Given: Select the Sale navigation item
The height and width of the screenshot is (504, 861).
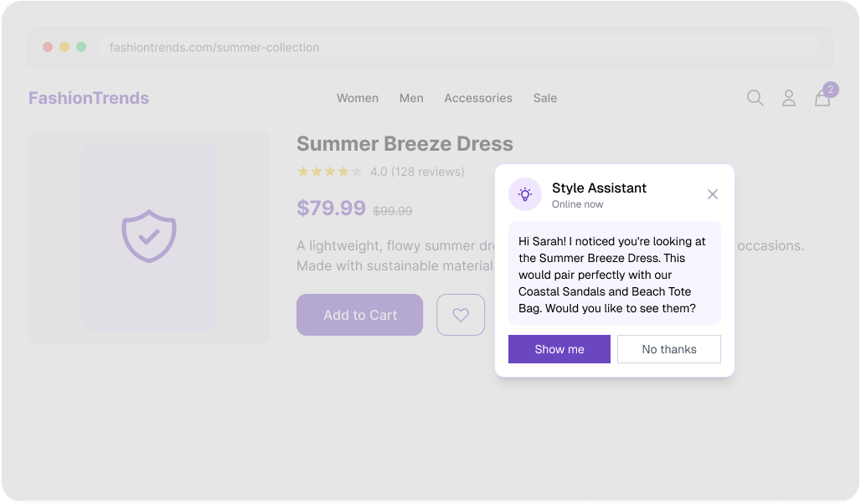Looking at the screenshot, I should tap(544, 98).
